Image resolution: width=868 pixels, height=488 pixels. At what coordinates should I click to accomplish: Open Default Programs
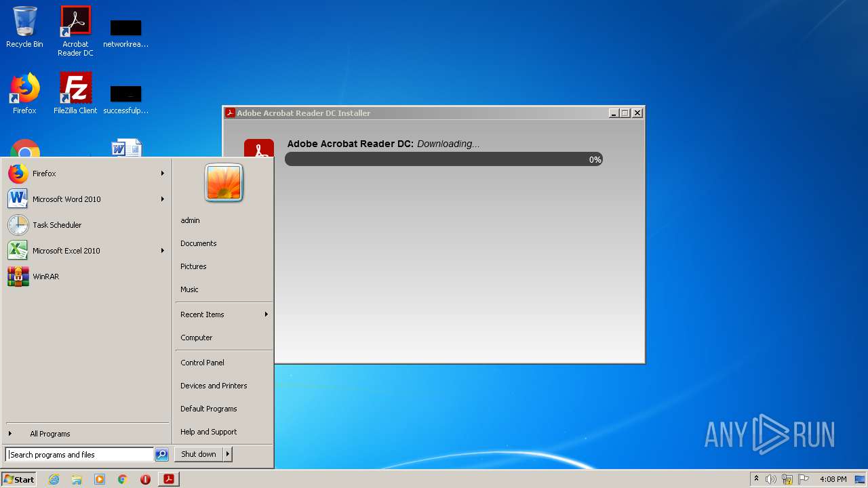point(224,409)
